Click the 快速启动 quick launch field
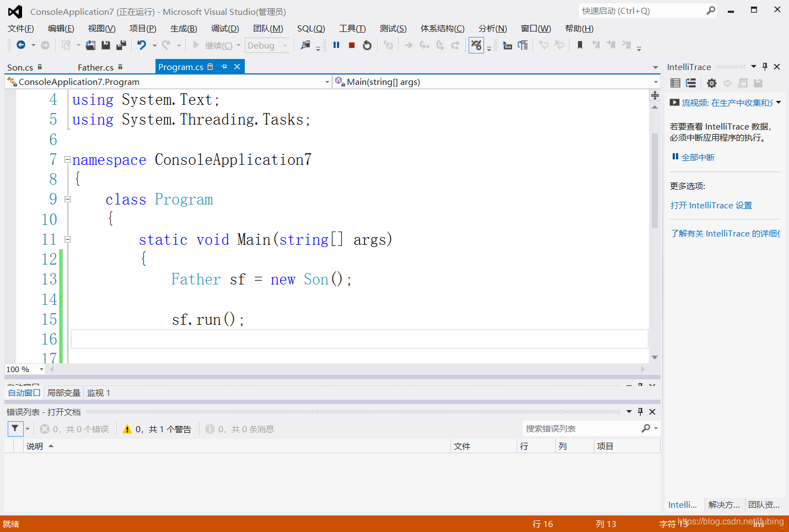This screenshot has height=532, width=789. 642,10
